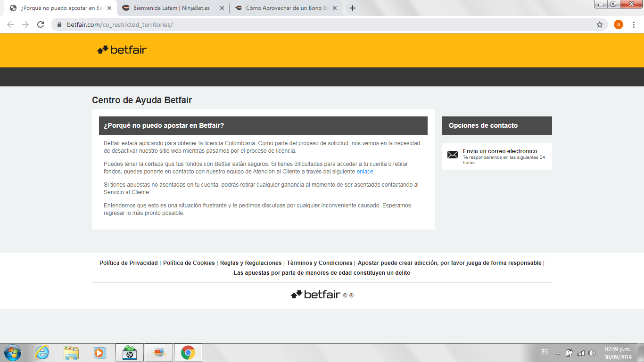
Task: Show hidden system tray icons
Action: pyautogui.click(x=558, y=353)
